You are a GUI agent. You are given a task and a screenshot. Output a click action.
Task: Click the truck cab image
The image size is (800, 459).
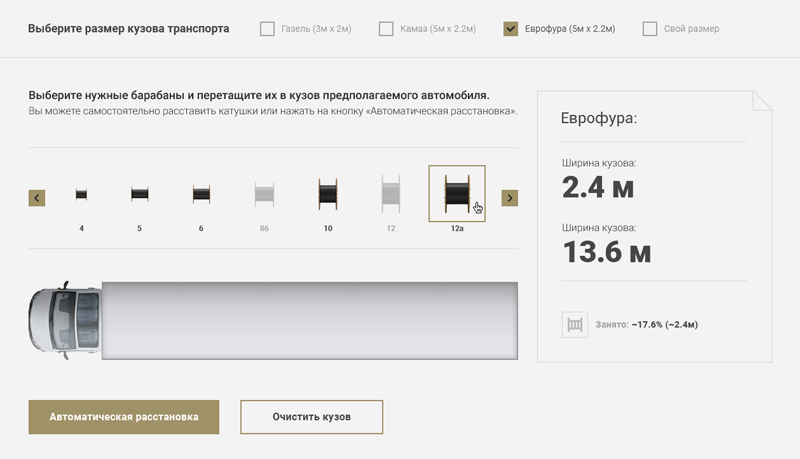point(65,321)
